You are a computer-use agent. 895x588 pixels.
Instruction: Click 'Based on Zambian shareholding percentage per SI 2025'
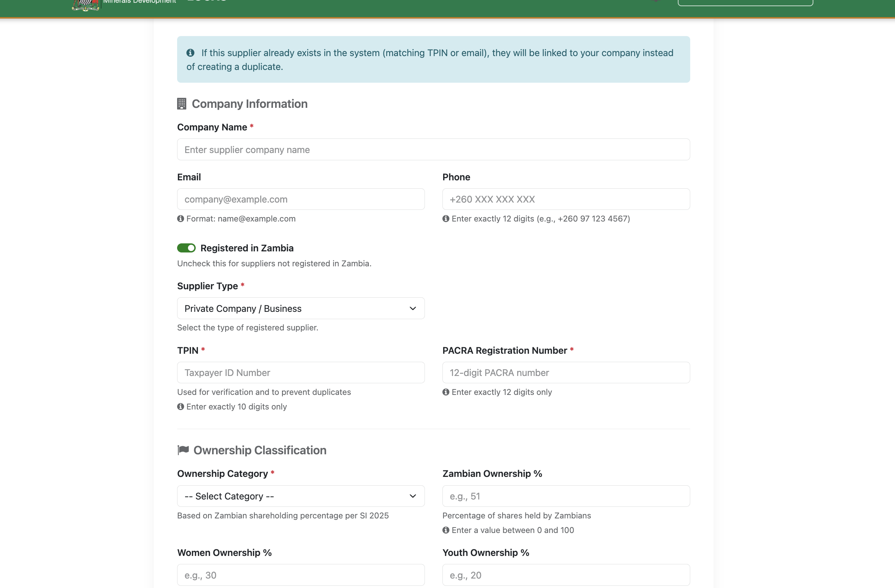(x=283, y=516)
